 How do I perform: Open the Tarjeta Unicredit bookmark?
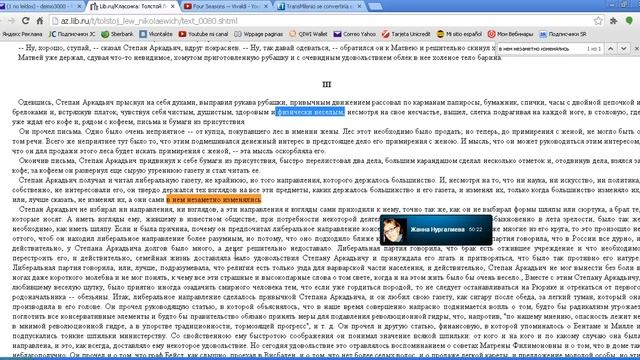point(406,34)
